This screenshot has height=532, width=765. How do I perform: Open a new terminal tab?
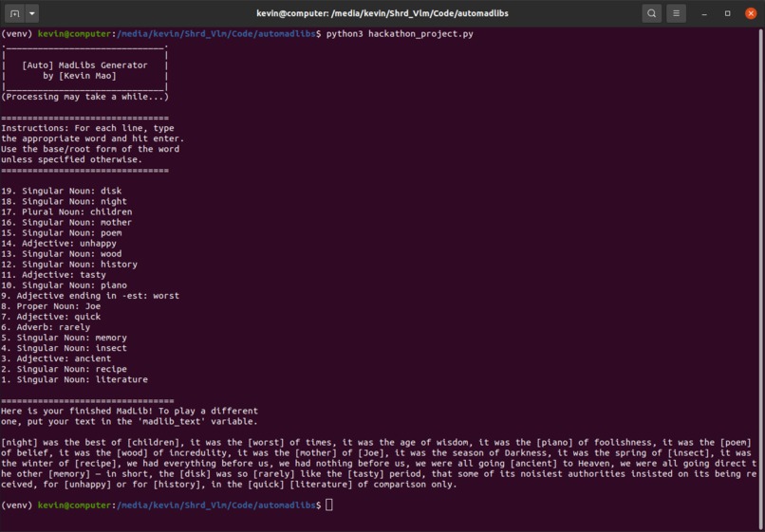pyautogui.click(x=15, y=13)
